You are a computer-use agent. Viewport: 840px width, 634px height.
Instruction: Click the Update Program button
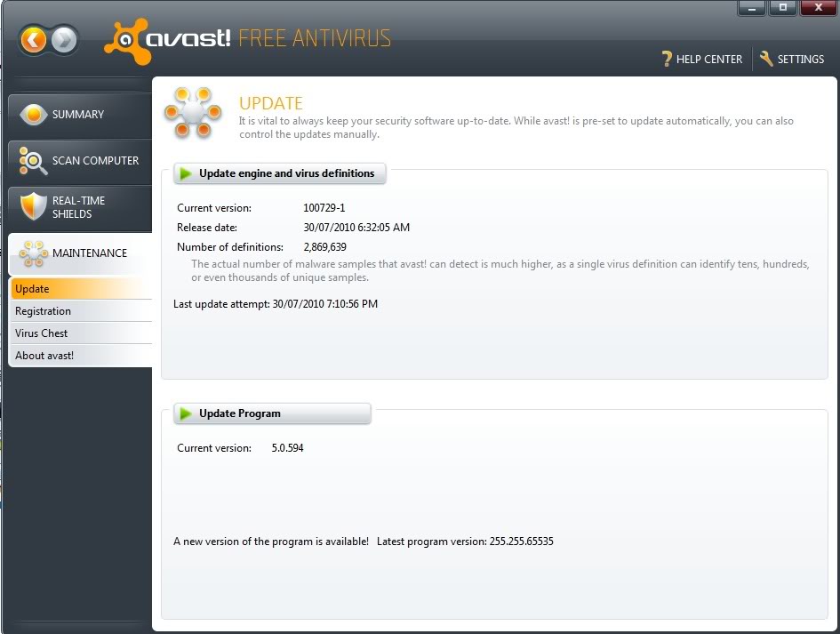[272, 413]
